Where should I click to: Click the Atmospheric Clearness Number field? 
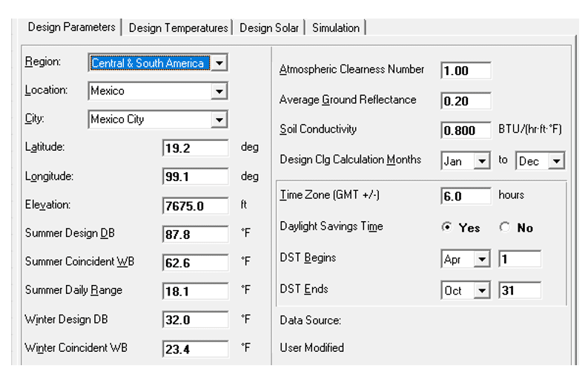pos(466,71)
